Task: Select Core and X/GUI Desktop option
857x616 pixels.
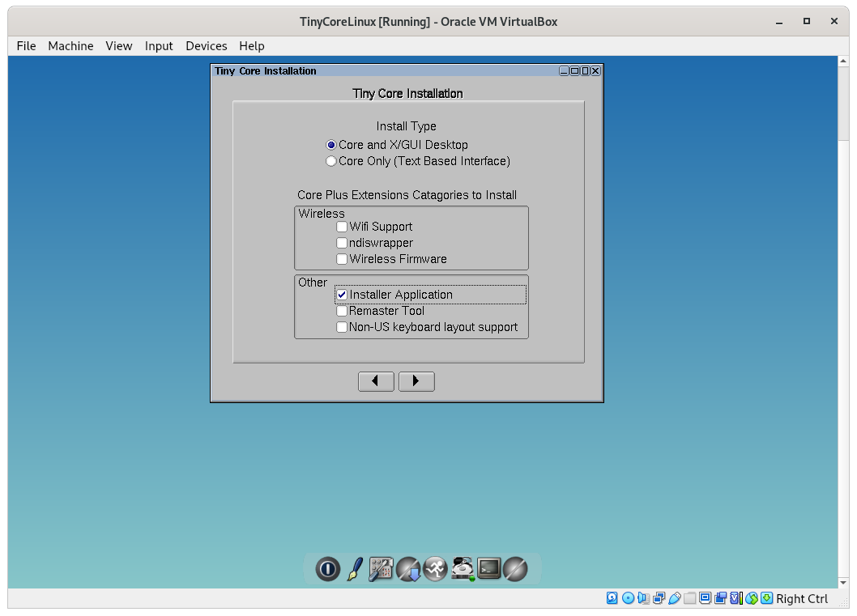Action: 397,145
